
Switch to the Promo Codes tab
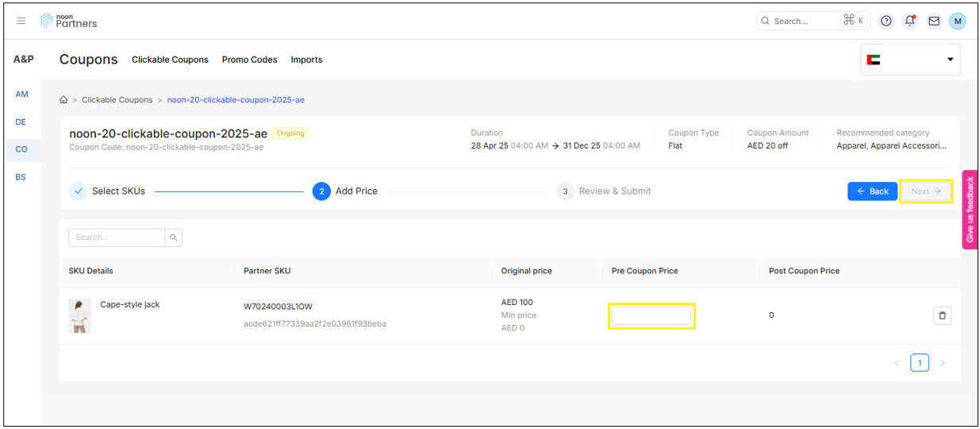tap(249, 60)
